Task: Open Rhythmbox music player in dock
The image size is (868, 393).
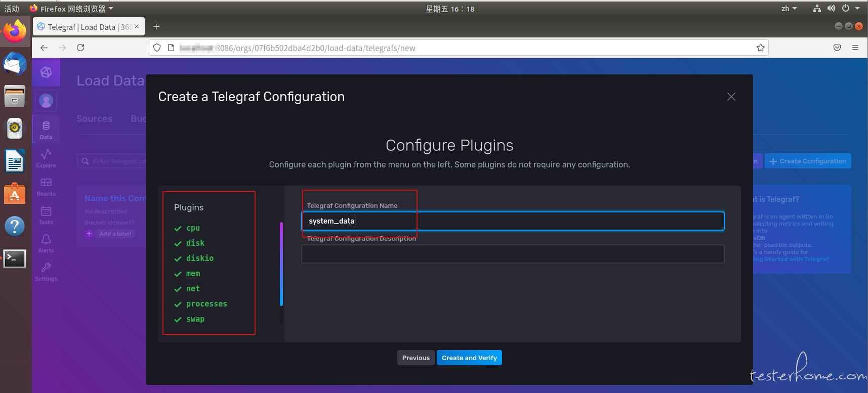Action: coord(15,128)
